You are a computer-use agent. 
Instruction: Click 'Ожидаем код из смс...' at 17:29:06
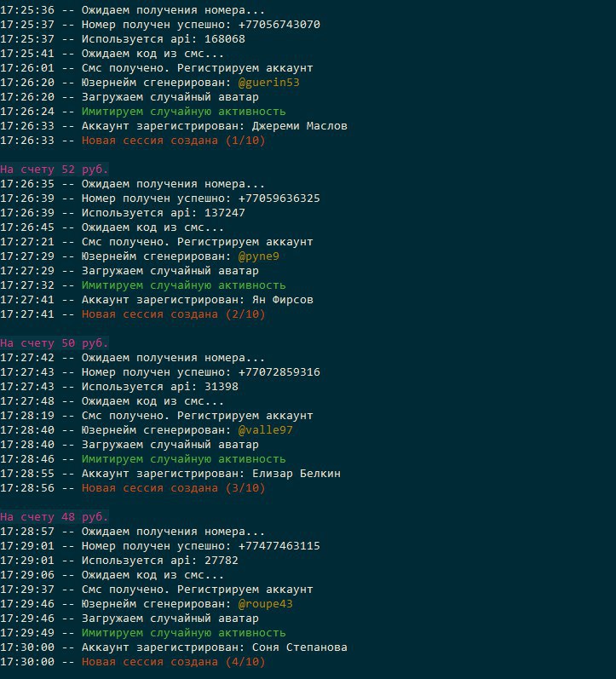pyautogui.click(x=153, y=575)
